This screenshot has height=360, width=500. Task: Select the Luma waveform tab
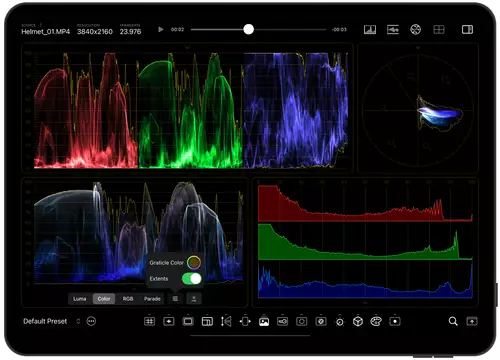click(x=80, y=299)
